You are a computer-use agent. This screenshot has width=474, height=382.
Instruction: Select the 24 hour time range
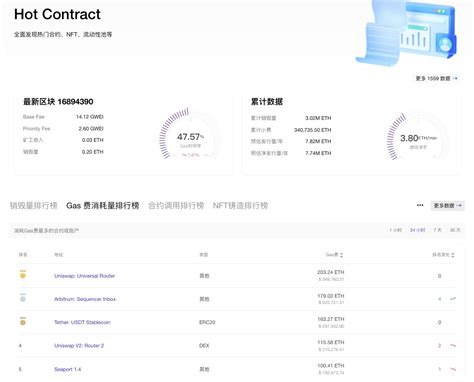click(x=417, y=230)
